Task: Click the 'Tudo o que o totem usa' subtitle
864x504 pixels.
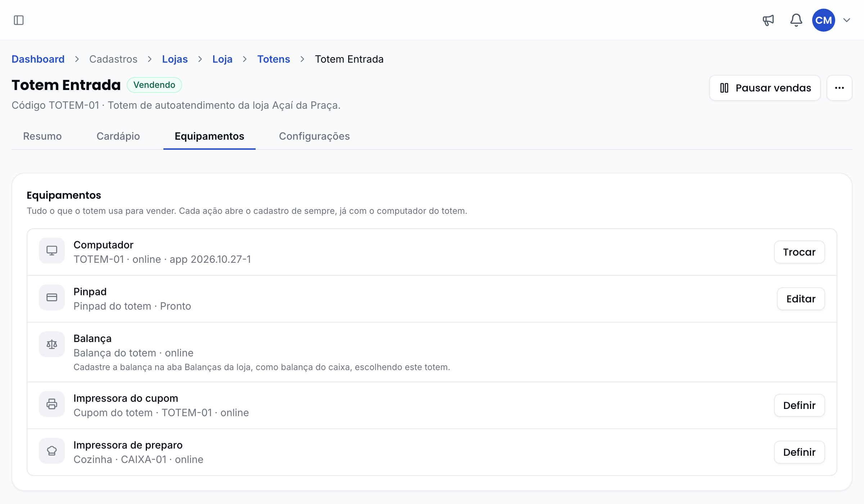Action: 247,211
